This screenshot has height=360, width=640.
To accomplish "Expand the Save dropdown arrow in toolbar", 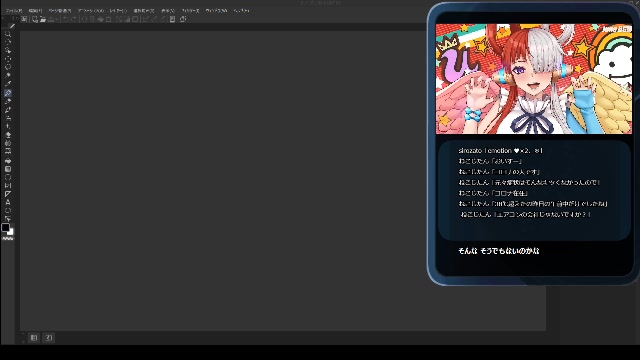I will tap(56, 19).
